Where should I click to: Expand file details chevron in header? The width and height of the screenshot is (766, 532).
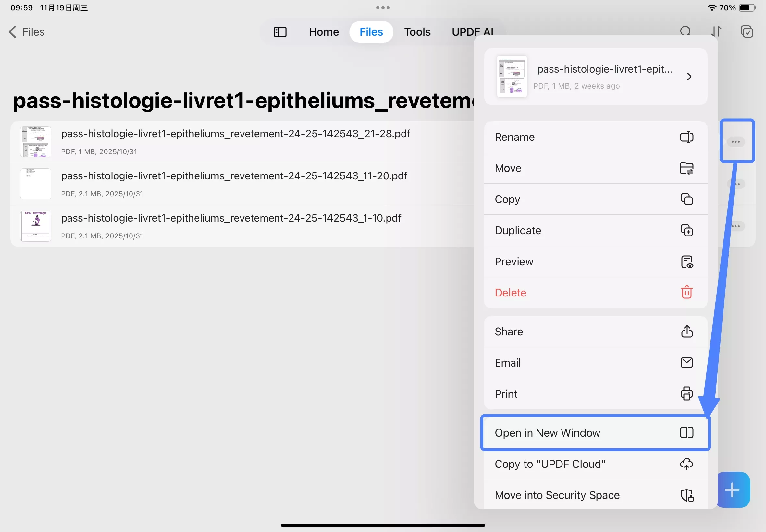tap(689, 77)
